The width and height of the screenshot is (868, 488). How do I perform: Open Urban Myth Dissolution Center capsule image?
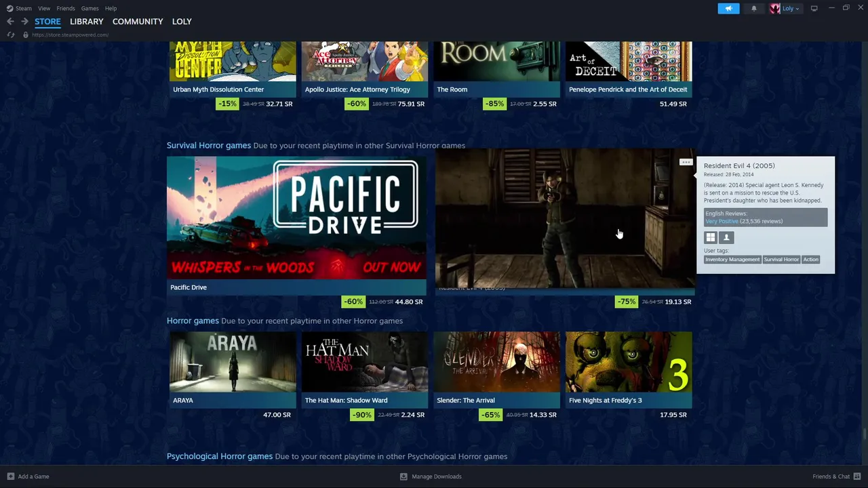tap(233, 61)
